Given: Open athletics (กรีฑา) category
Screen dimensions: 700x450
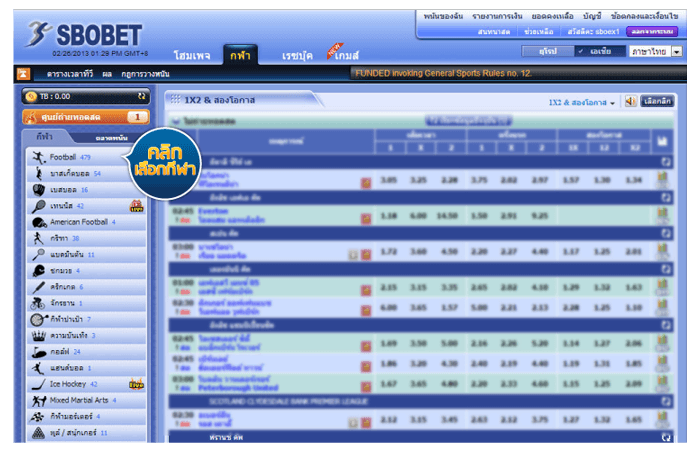Looking at the screenshot, I should [87, 238].
